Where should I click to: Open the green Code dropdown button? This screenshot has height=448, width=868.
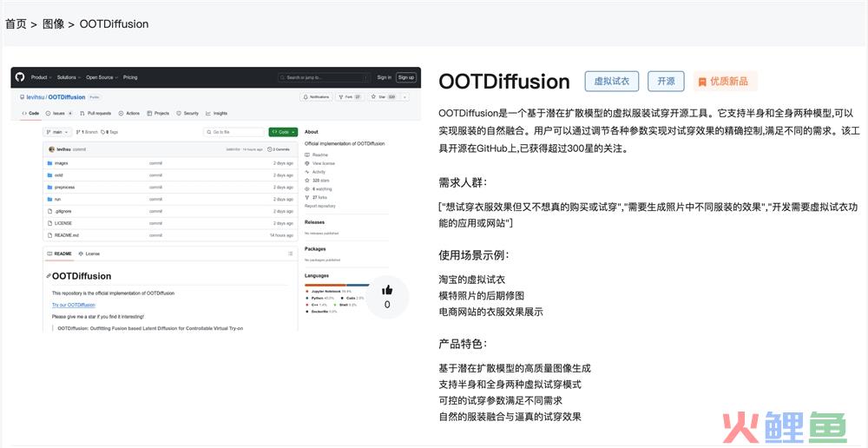(284, 132)
